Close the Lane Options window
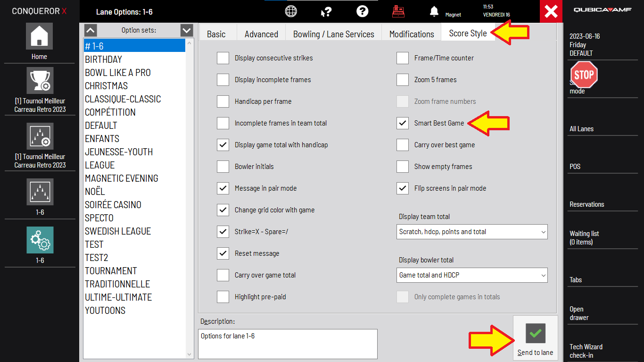The height and width of the screenshot is (362, 644). click(551, 11)
